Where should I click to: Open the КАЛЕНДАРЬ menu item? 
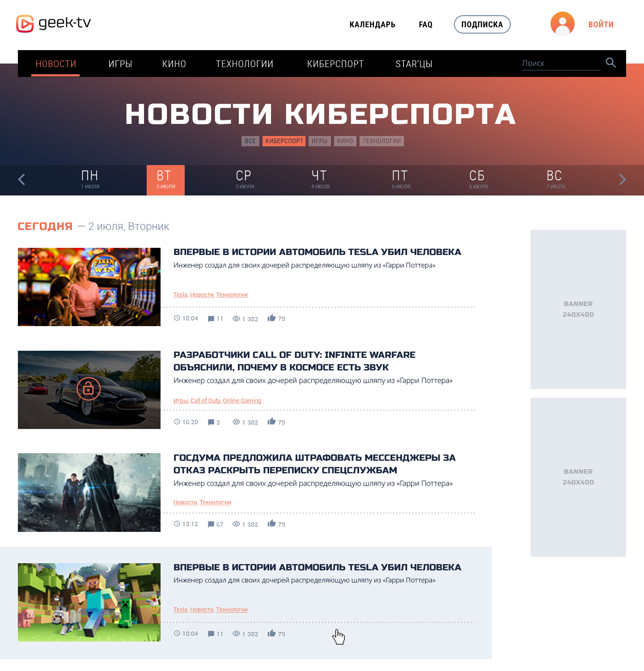373,25
